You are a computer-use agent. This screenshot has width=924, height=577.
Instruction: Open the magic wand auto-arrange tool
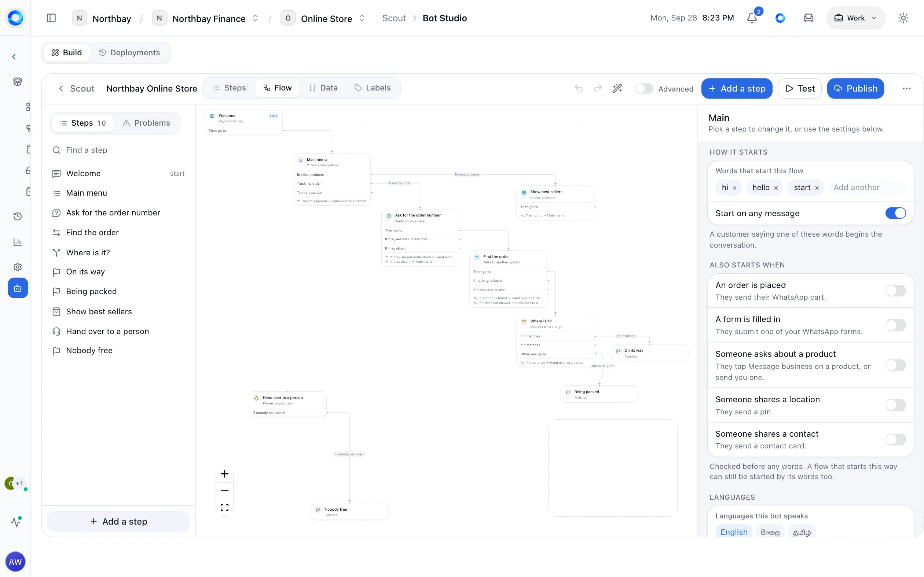(x=617, y=89)
